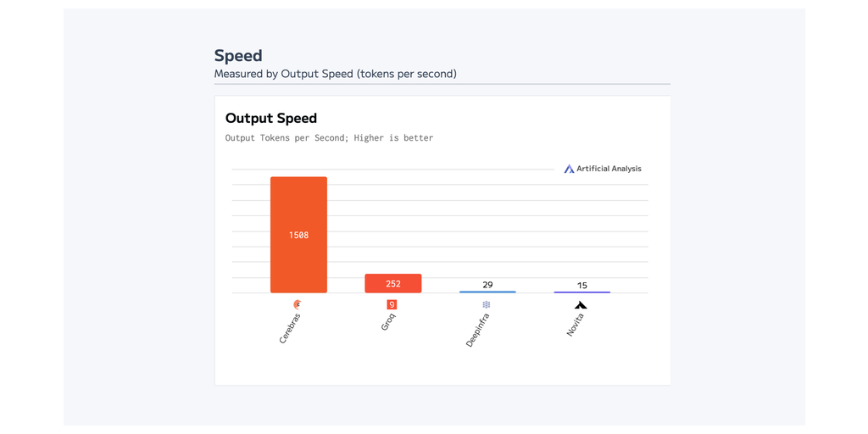Click the Output Speed chart title
Screen dimensions: 868x434
pos(270,119)
